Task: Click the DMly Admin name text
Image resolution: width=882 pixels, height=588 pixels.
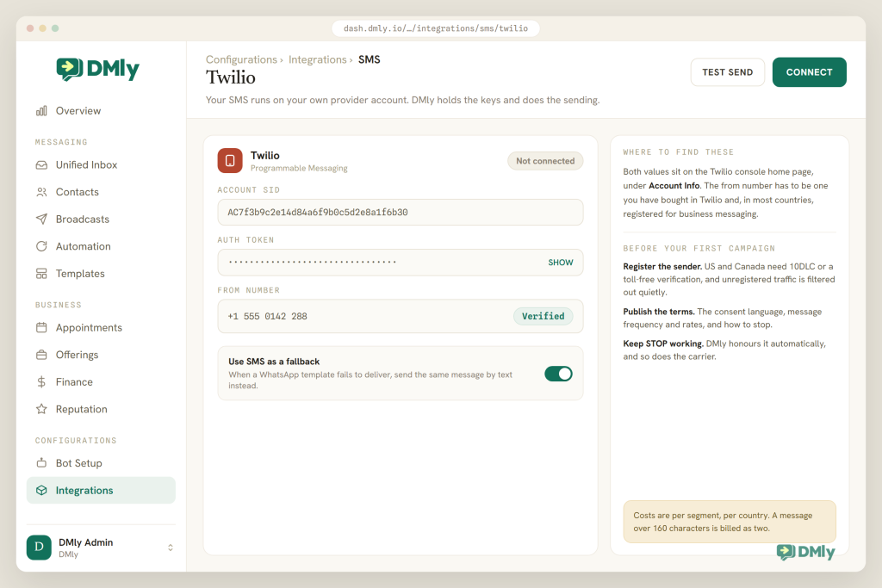Action: pyautogui.click(x=86, y=542)
